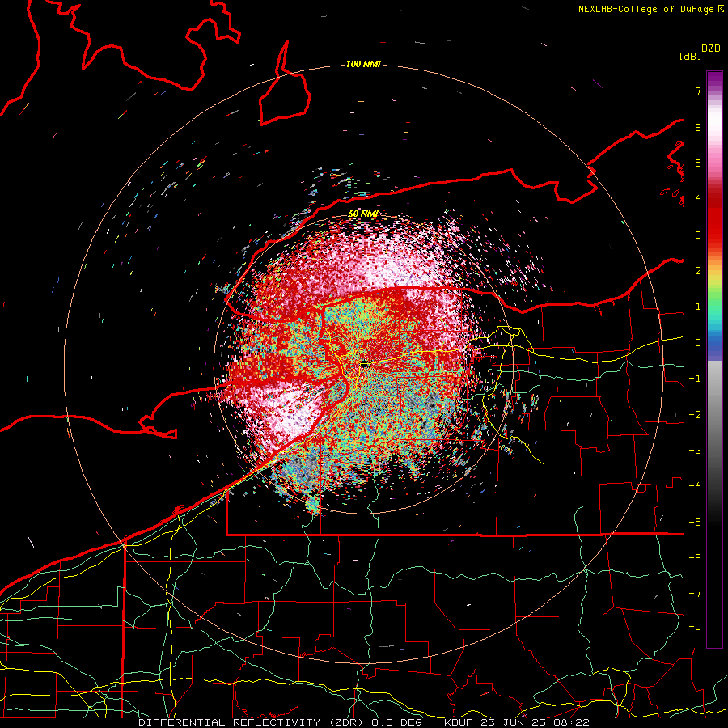Click "DIFFERENTIAL REFLECTIVITY" in the bottom caption
Screen dimensions: 728x728
tap(230, 722)
